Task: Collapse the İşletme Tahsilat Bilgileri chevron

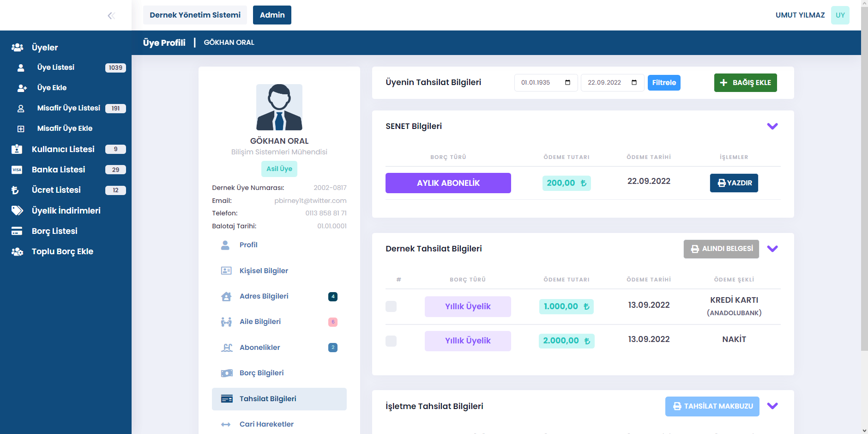Action: point(772,406)
